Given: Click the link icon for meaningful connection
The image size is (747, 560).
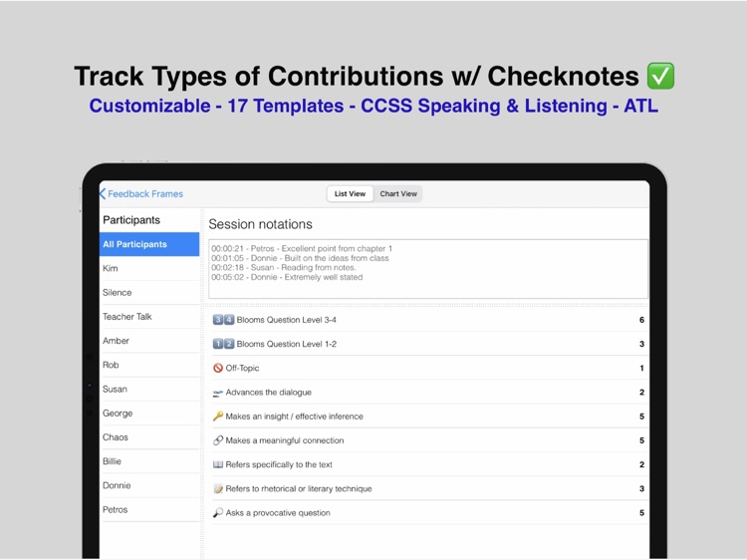Looking at the screenshot, I should click(218, 440).
